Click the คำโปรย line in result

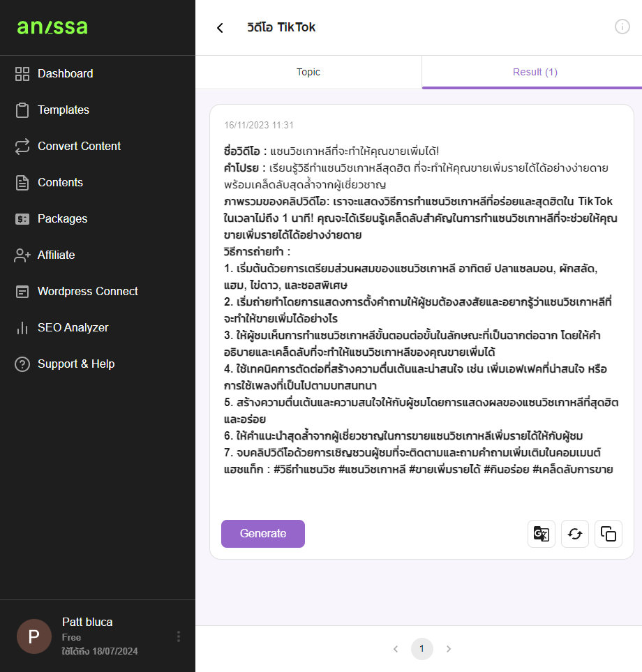416,176
